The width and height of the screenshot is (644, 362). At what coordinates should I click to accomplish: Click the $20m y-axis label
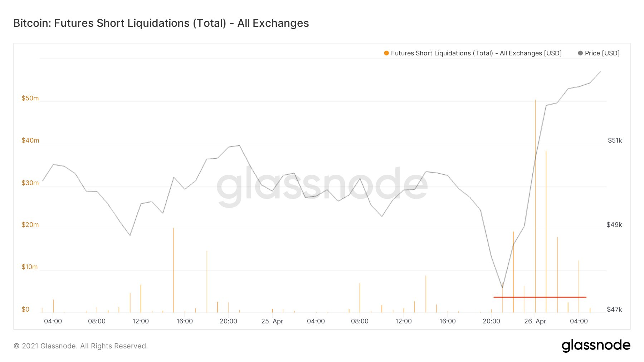tap(30, 225)
